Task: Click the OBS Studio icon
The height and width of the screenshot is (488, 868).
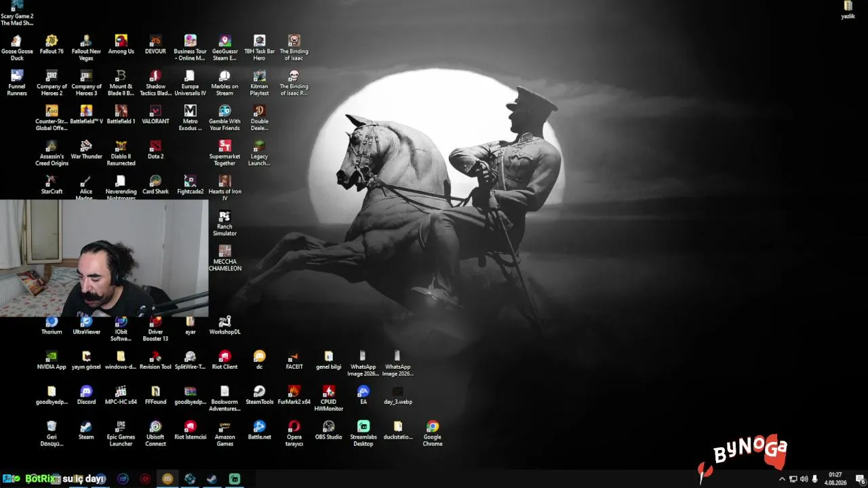Action: (328, 431)
